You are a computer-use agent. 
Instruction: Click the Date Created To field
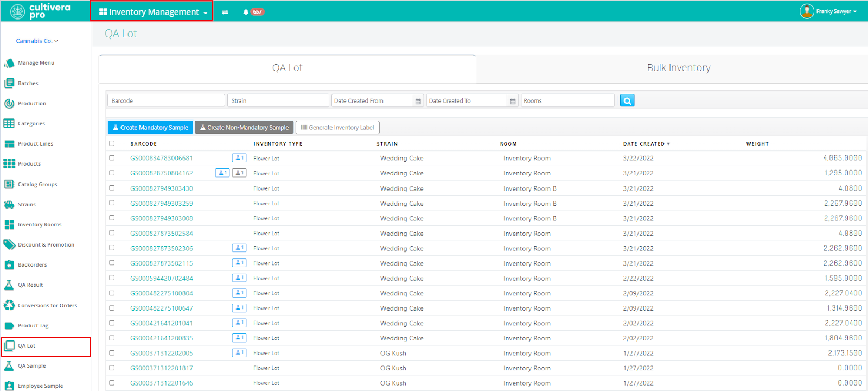click(x=467, y=100)
